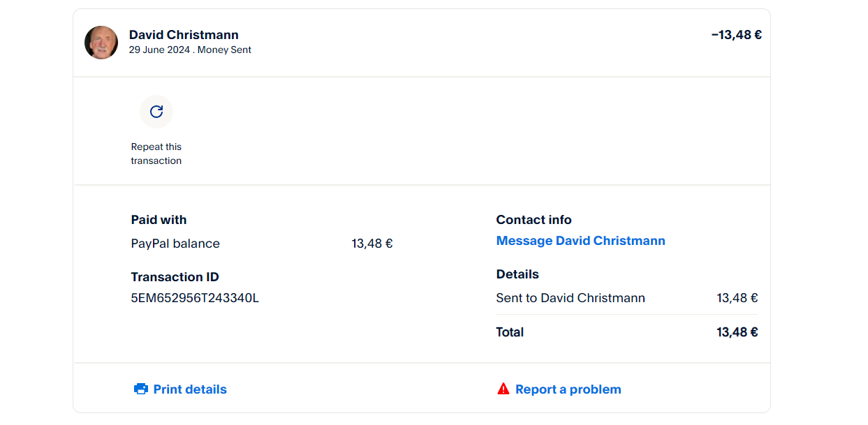This screenshot has width=868, height=425.
Task: Click the 'Transaction ID' heading
Action: pyautogui.click(x=175, y=277)
